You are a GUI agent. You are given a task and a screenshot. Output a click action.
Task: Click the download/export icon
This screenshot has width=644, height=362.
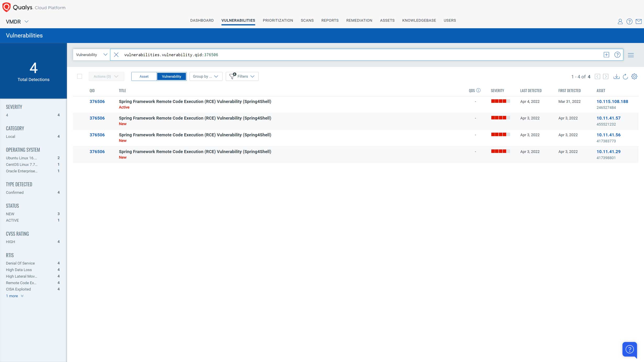[616, 76]
